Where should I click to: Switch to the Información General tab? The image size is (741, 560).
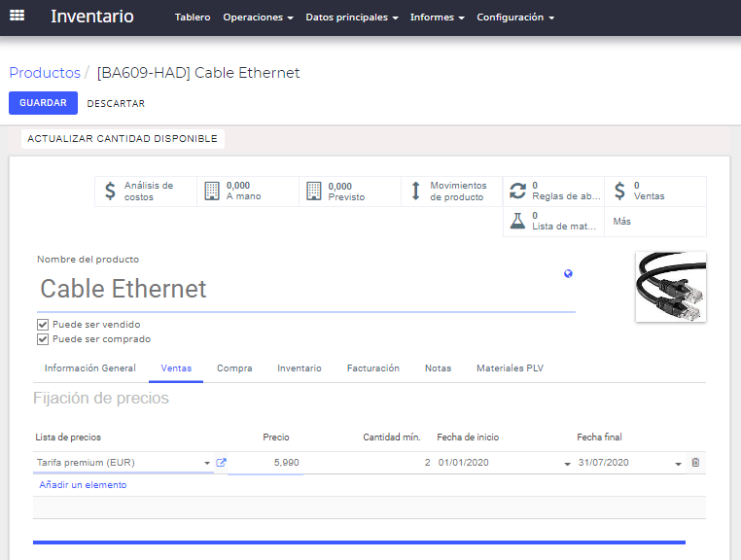pyautogui.click(x=90, y=368)
